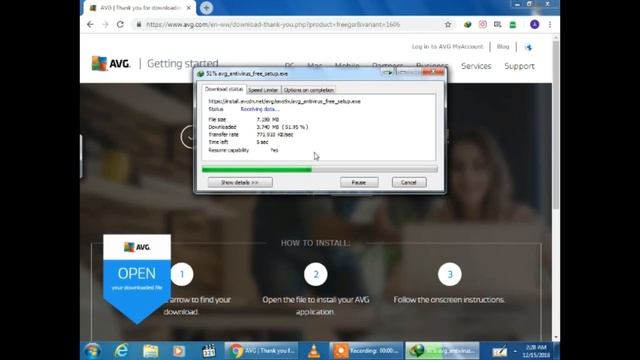640x360 pixels.
Task: Click the AVG logo on the page
Action: click(x=111, y=64)
